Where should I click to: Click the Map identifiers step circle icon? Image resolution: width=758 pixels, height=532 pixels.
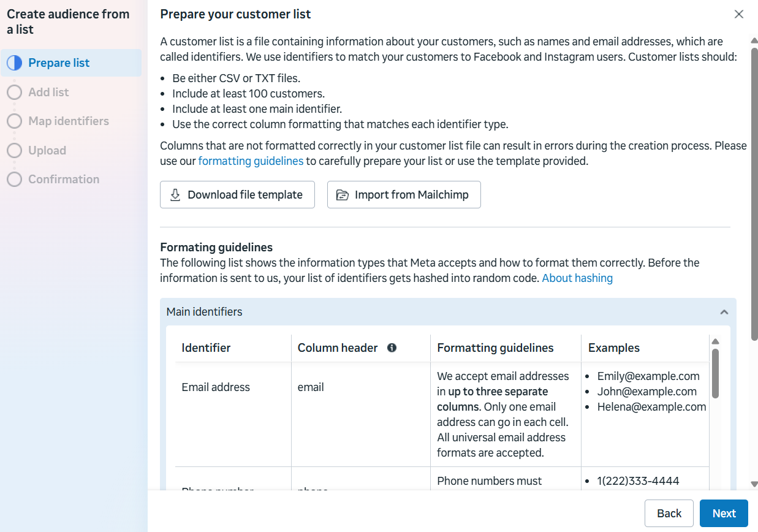(x=15, y=121)
